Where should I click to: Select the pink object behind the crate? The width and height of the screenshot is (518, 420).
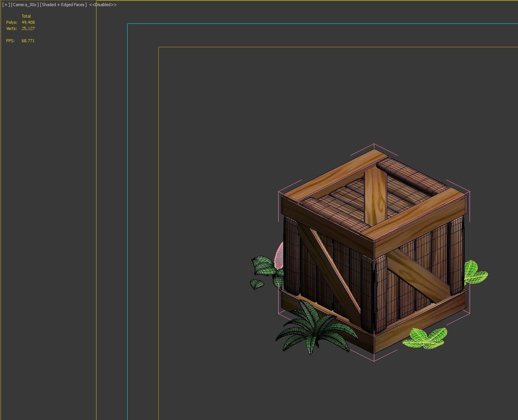pyautogui.click(x=280, y=256)
